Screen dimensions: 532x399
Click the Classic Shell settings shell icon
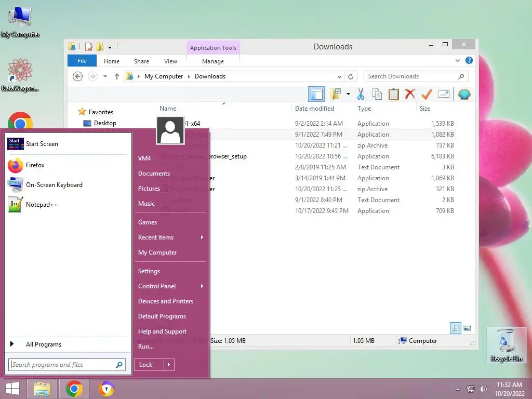[464, 94]
